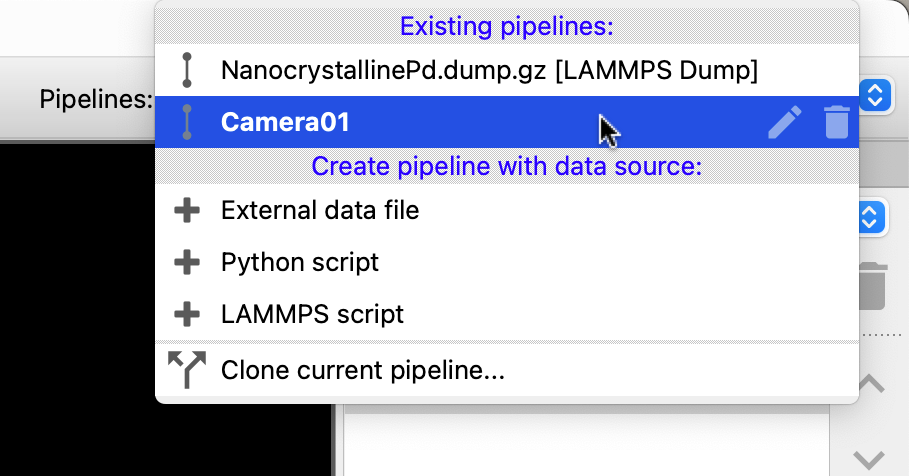Create a pipeline from LAMMPS script
Screen dimensions: 909x476
(312, 314)
